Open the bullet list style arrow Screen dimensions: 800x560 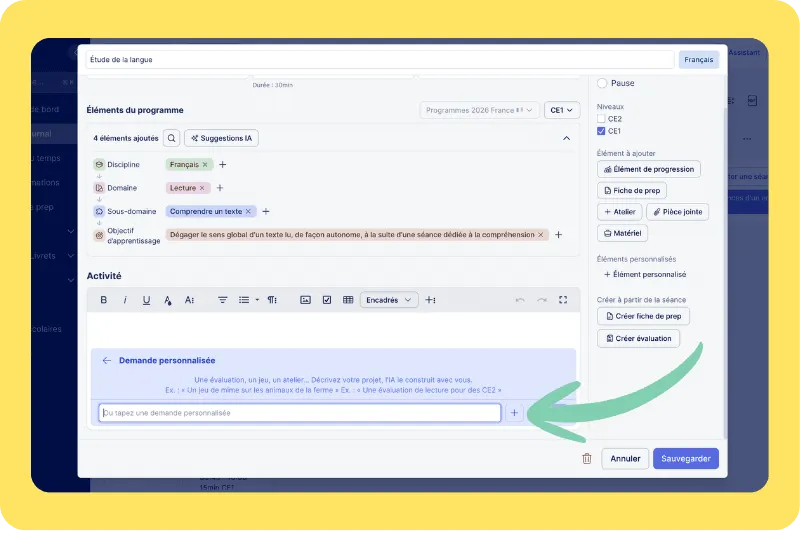click(257, 300)
